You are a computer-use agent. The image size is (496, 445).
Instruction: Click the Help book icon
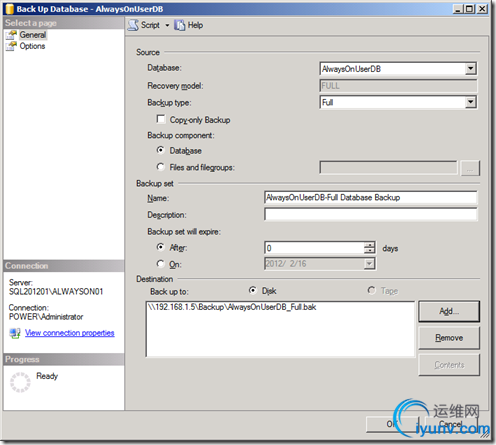[x=179, y=25]
